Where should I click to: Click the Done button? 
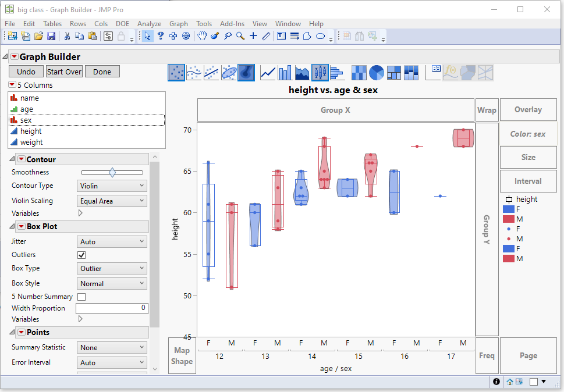click(102, 71)
